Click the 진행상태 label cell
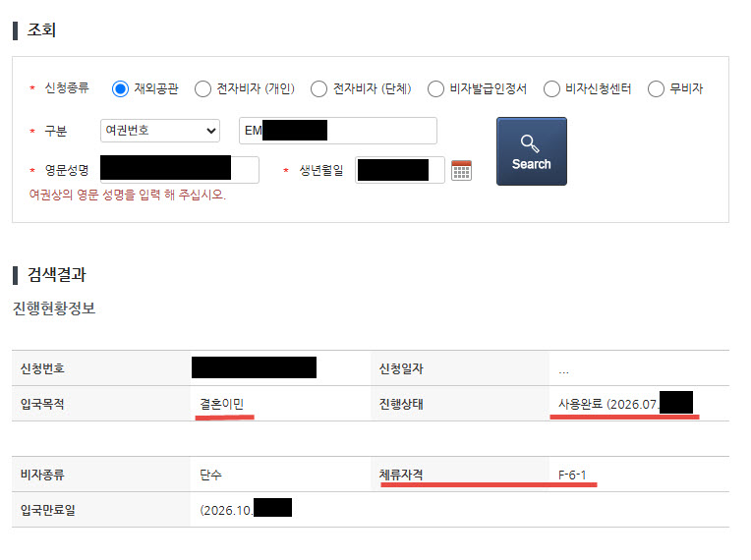Screen dimensions: 751x560 pyautogui.click(x=460, y=404)
